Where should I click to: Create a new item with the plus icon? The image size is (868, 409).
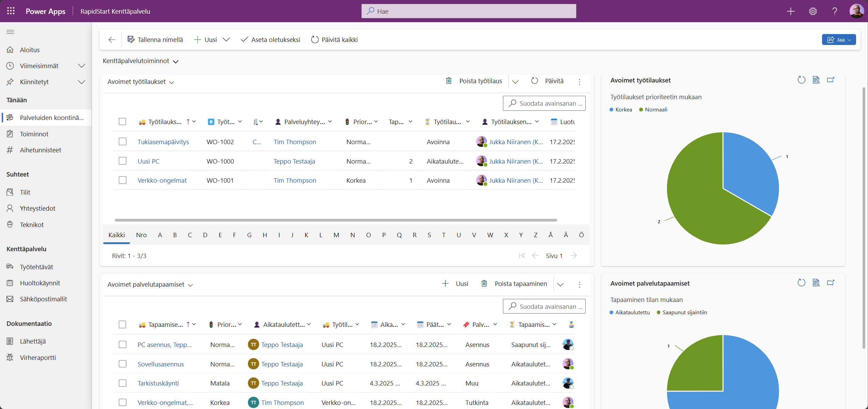790,11
